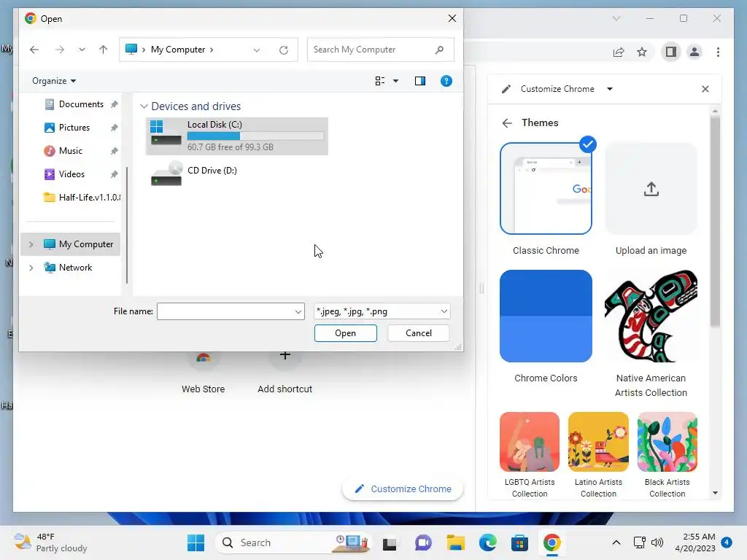Open LGBTQ Artists Collection

(530, 442)
